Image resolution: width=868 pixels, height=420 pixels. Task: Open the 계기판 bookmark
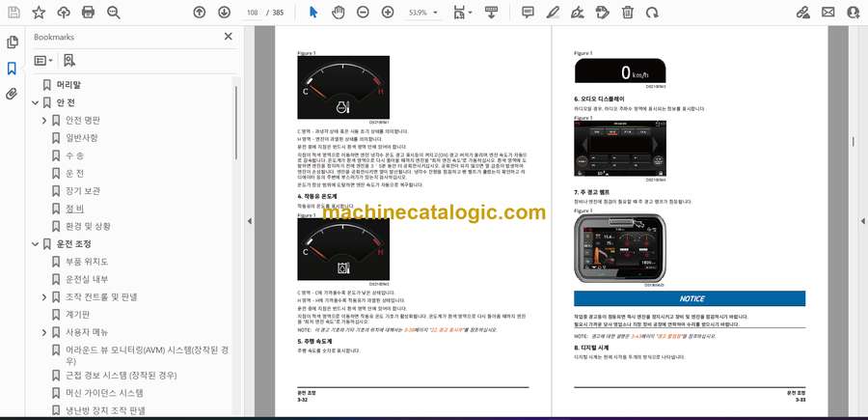(x=77, y=315)
